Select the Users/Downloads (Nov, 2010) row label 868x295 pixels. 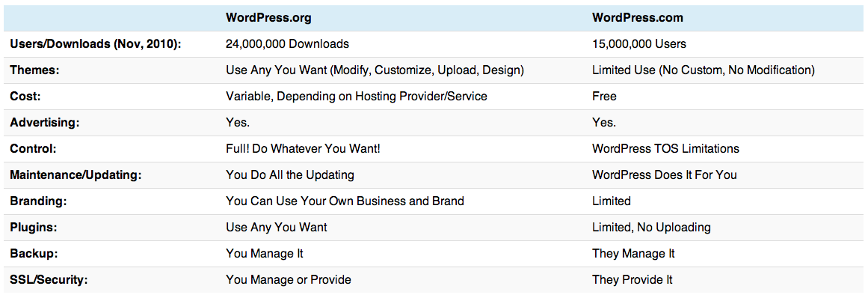pyautogui.click(x=96, y=44)
